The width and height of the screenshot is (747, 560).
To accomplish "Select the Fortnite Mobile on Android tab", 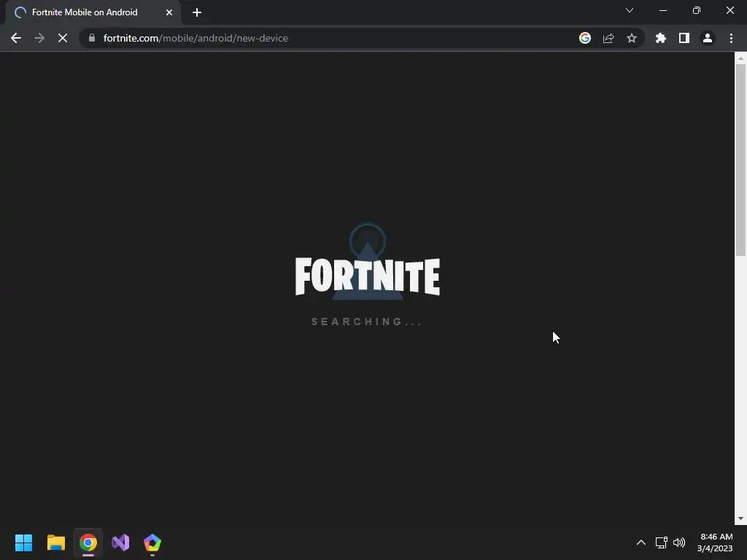I will point(93,12).
